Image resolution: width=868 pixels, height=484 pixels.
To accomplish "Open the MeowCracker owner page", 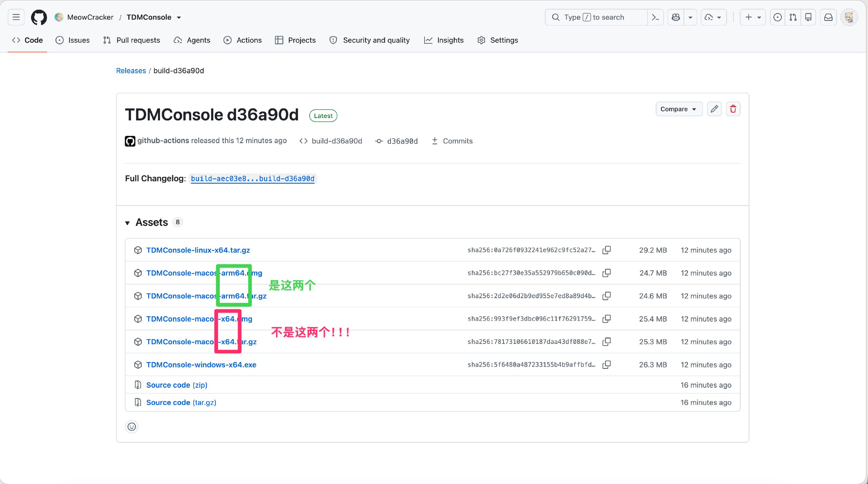I will (x=90, y=17).
